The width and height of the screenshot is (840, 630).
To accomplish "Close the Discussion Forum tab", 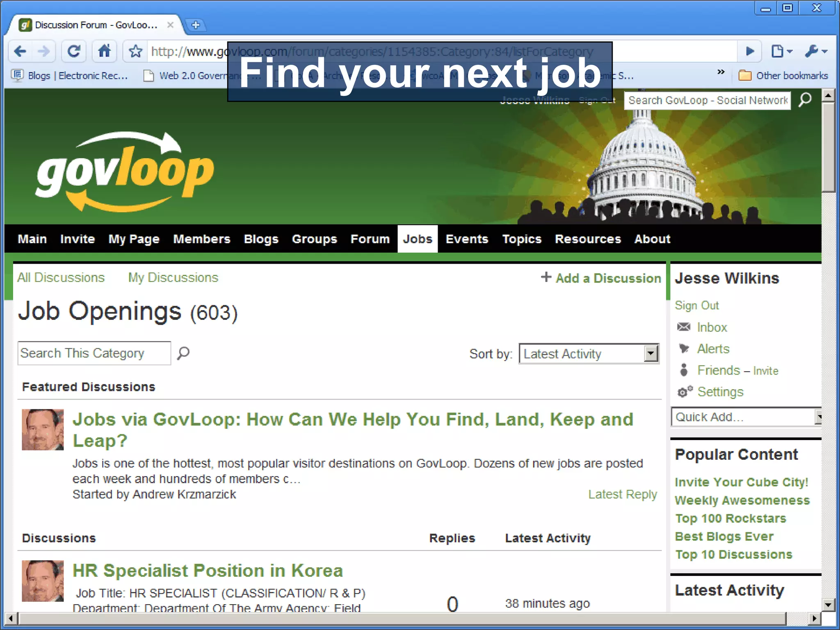I will tap(170, 25).
